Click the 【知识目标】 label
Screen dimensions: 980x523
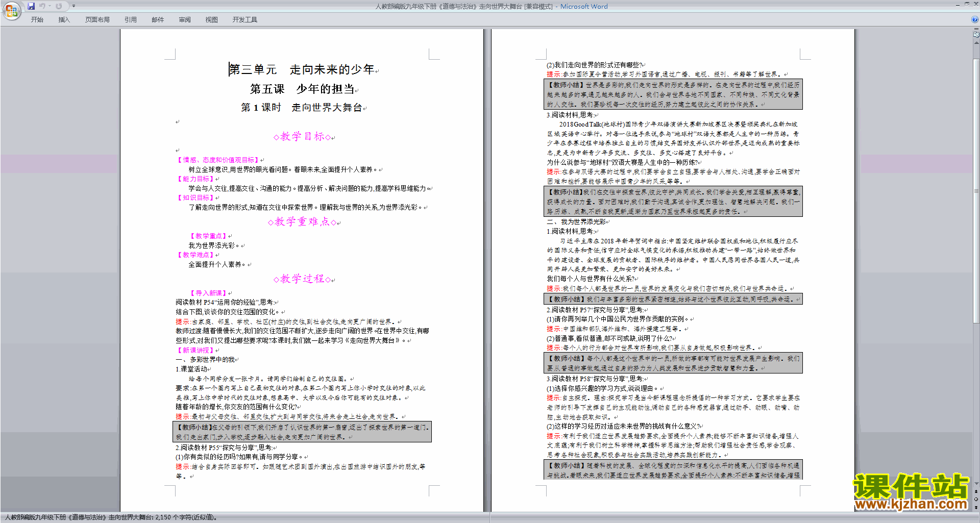(195, 198)
